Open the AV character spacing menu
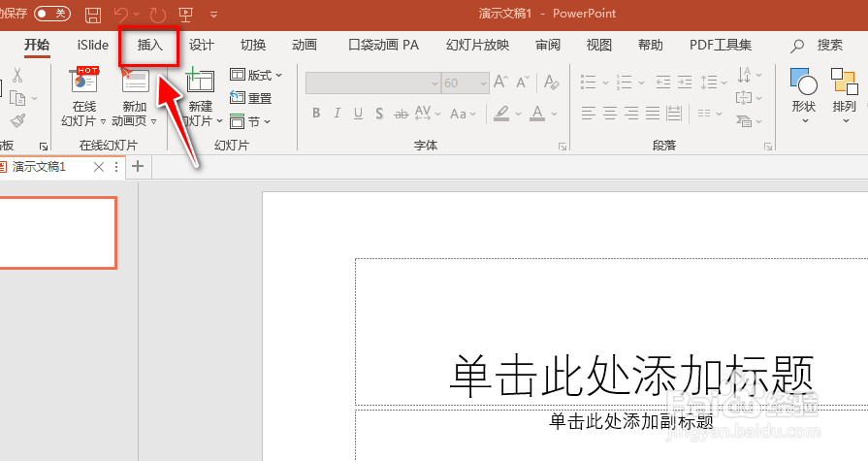868x461 pixels. [x=428, y=113]
